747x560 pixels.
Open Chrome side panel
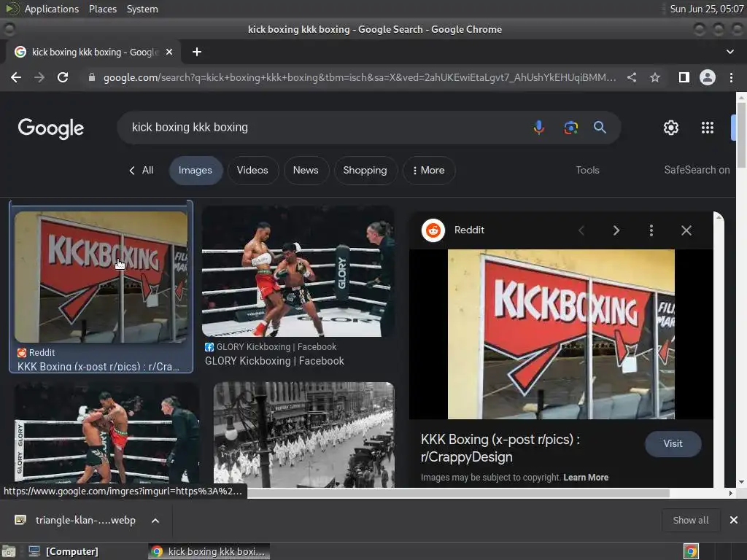[x=684, y=77]
